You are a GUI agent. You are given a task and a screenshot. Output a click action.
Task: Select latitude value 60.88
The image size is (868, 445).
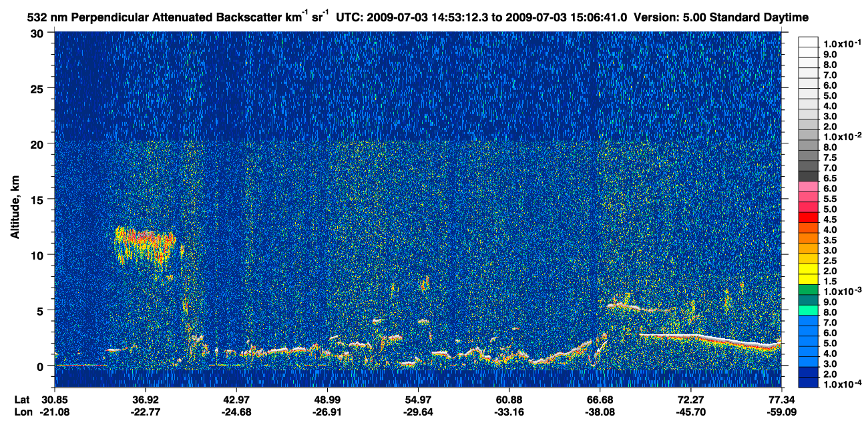(x=509, y=400)
